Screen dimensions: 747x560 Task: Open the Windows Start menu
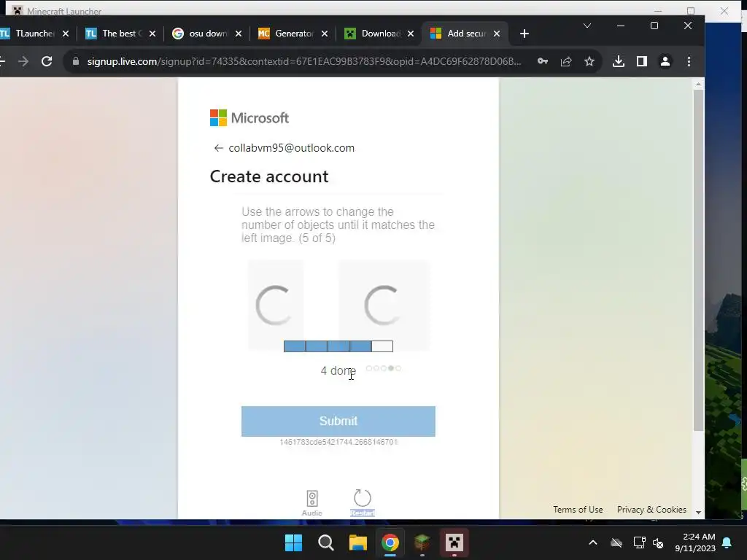coord(293,542)
